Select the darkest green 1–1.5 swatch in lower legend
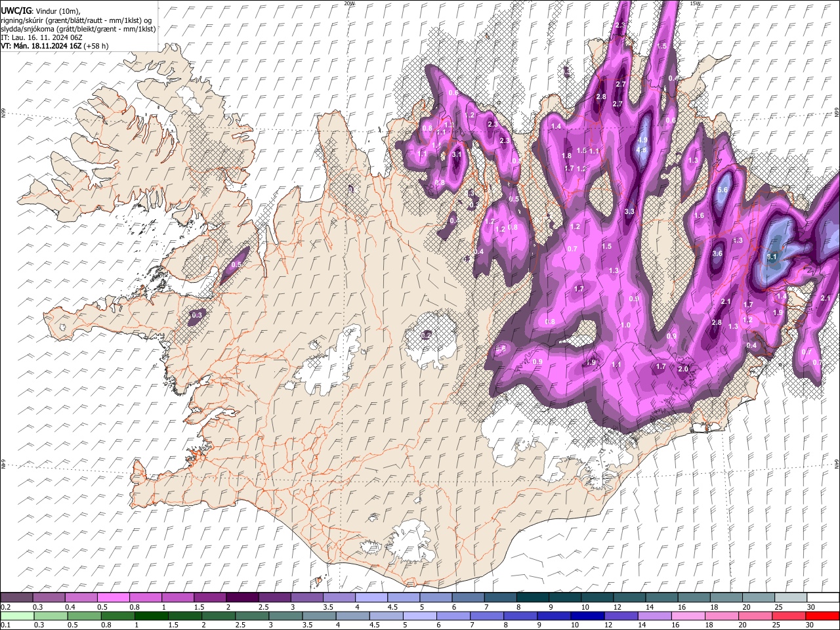The image size is (840, 630). click(x=151, y=616)
